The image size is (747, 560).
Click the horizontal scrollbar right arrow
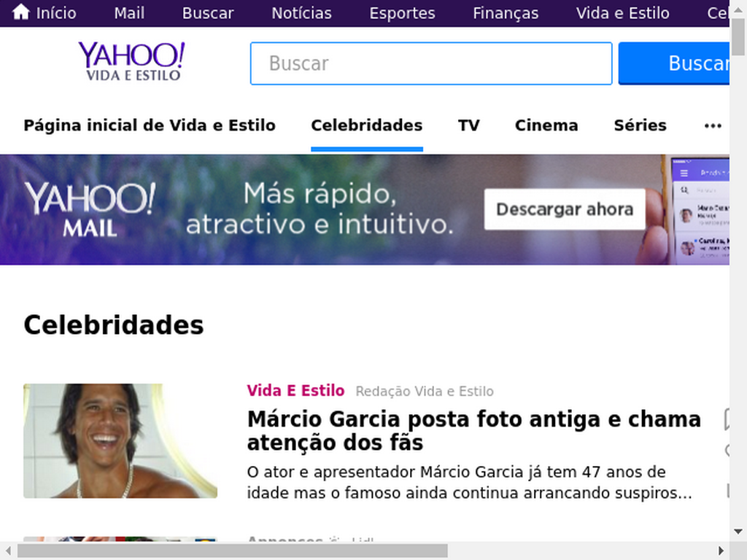721,551
